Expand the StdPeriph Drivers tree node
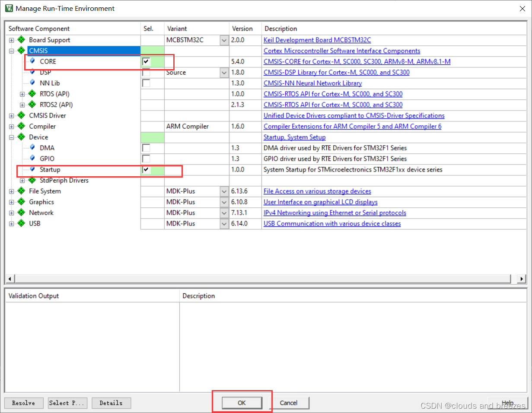This screenshot has height=413, width=532. pyautogui.click(x=22, y=181)
